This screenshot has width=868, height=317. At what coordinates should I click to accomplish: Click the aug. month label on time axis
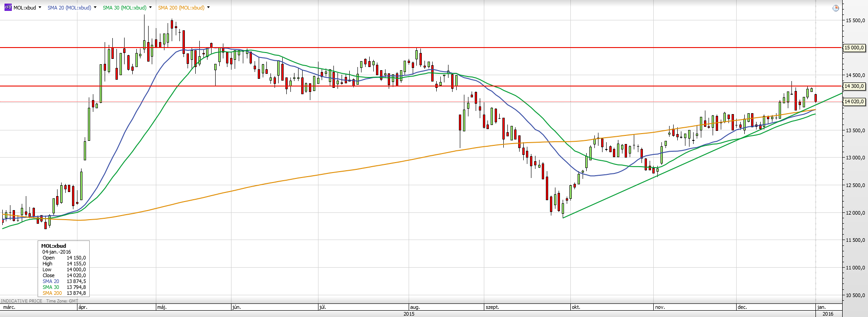coord(415,307)
